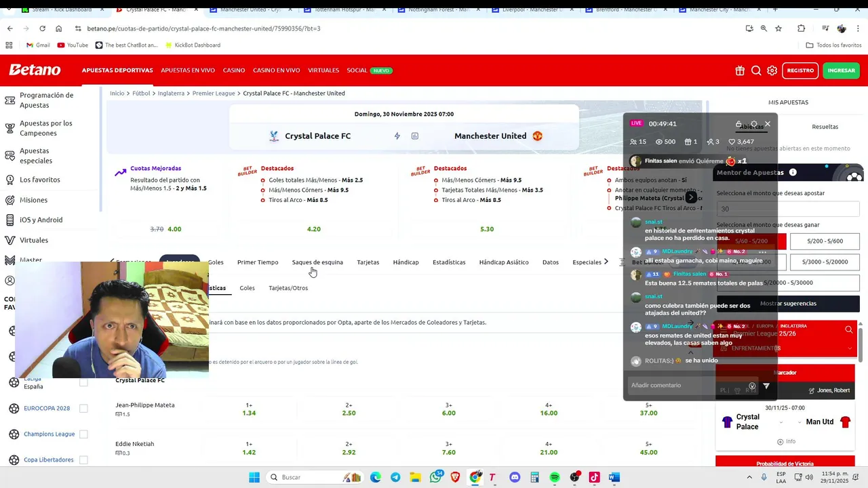This screenshot has width=868, height=488.
Task: Open Discord from the taskbar
Action: click(x=515, y=477)
